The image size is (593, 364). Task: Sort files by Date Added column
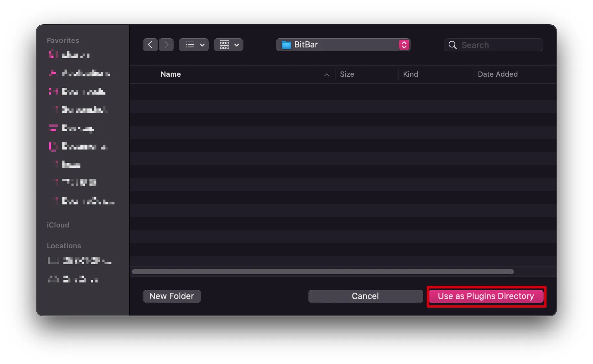point(497,74)
